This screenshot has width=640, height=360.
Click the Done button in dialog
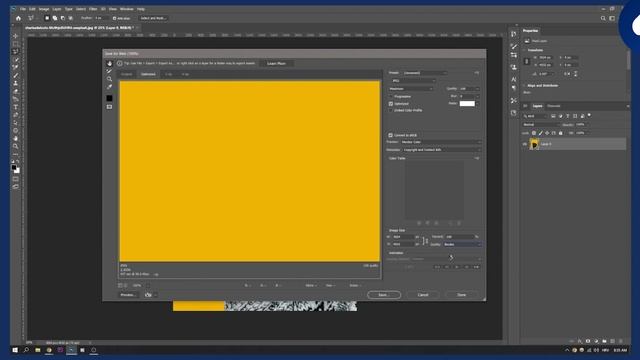pyautogui.click(x=462, y=295)
